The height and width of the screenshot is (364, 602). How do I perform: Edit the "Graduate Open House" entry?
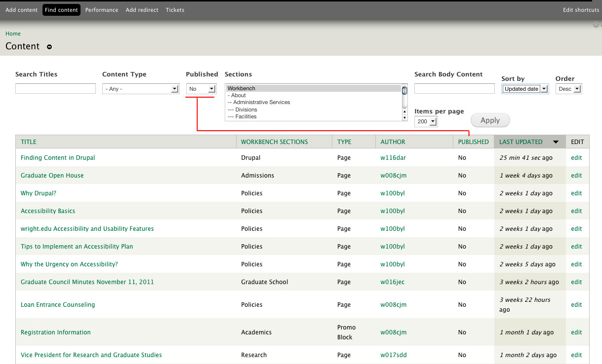tap(576, 175)
